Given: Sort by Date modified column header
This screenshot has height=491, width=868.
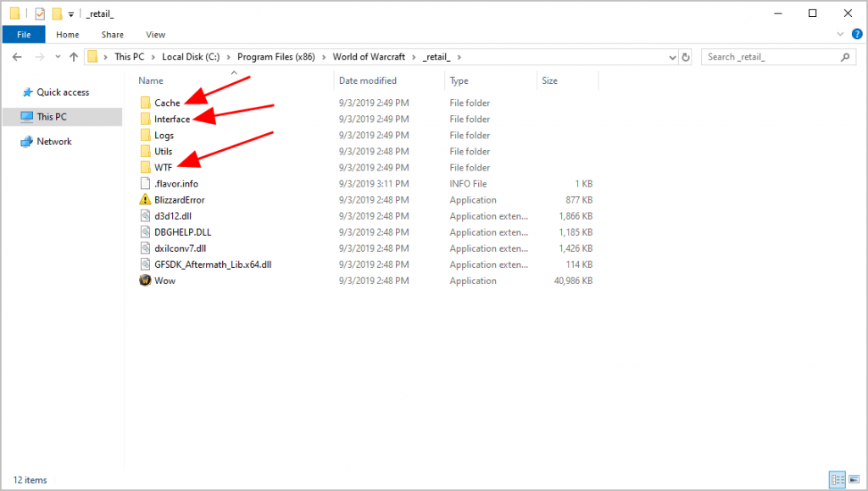Looking at the screenshot, I should [368, 81].
